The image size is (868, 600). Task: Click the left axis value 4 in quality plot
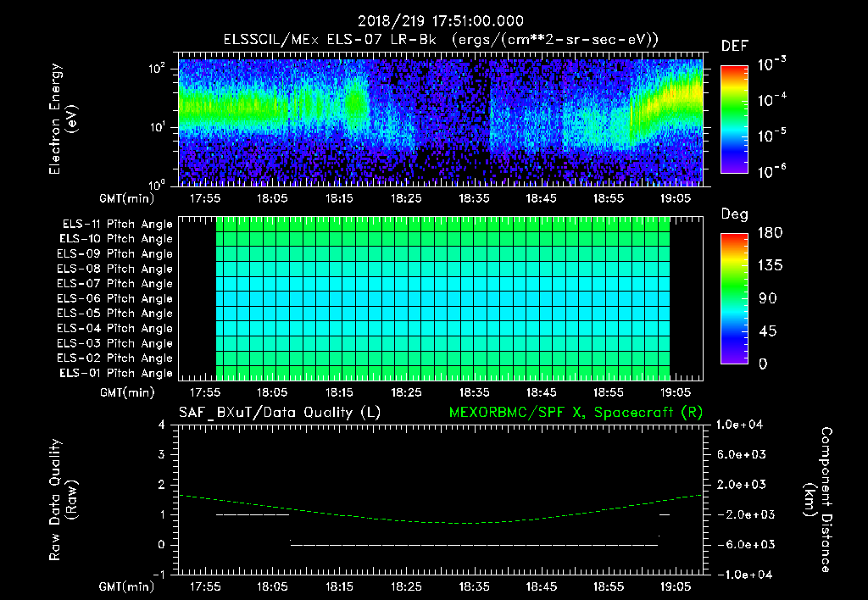click(x=162, y=425)
